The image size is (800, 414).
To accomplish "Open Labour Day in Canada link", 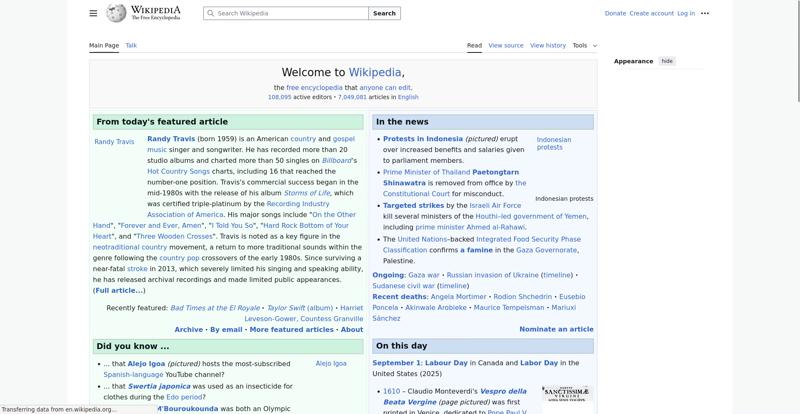I will click(x=446, y=363).
